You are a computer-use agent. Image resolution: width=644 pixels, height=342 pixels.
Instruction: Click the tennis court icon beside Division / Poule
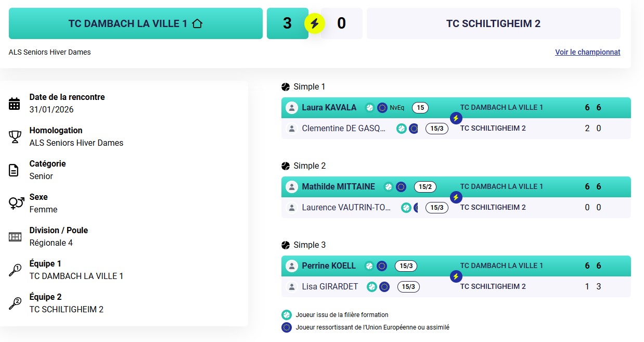point(15,237)
